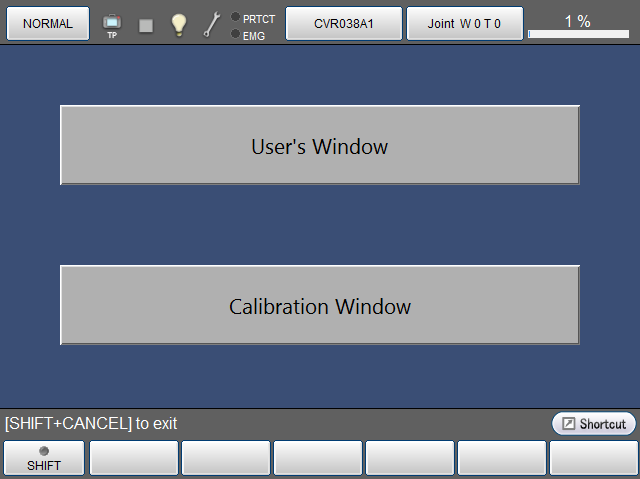Image resolution: width=640 pixels, height=479 pixels.
Task: Toggle the light bulb icon
Action: (x=179, y=25)
